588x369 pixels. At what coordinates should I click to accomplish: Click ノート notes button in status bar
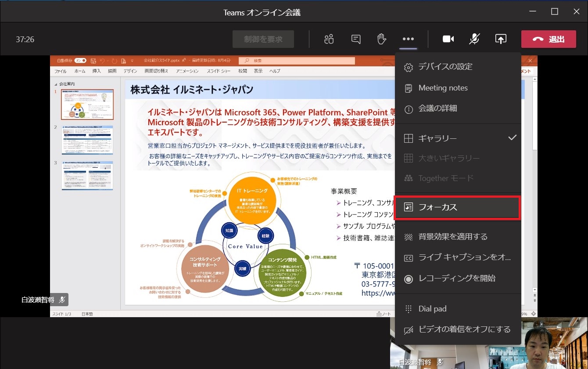tap(384, 314)
